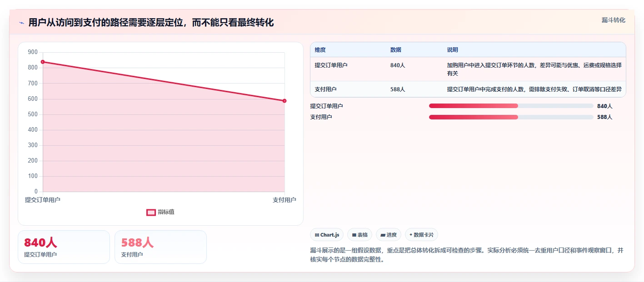This screenshot has height=282, width=644.
Task: Click the 提交订单用户 progress label
Action: coord(327,106)
